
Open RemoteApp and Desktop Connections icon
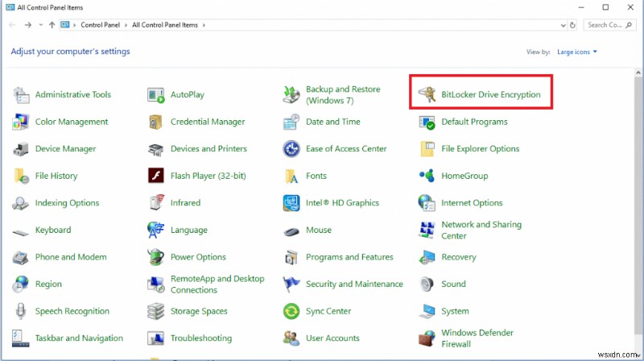[x=155, y=284]
